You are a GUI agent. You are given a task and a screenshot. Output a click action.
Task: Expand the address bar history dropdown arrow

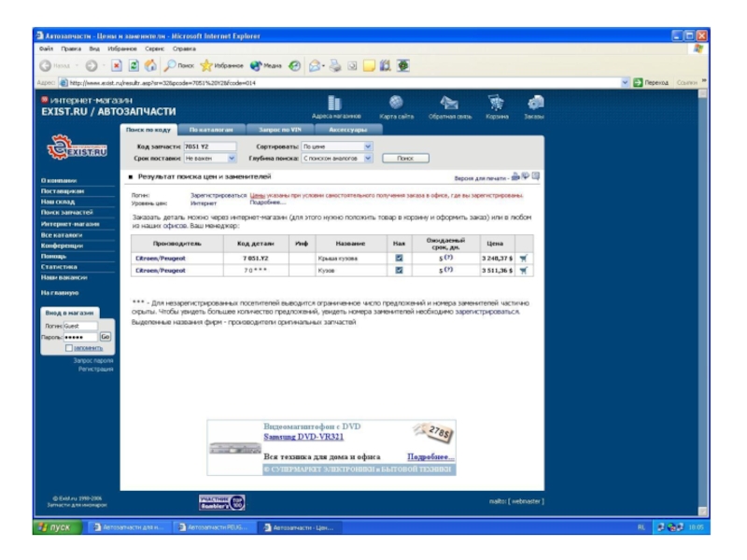(625, 83)
